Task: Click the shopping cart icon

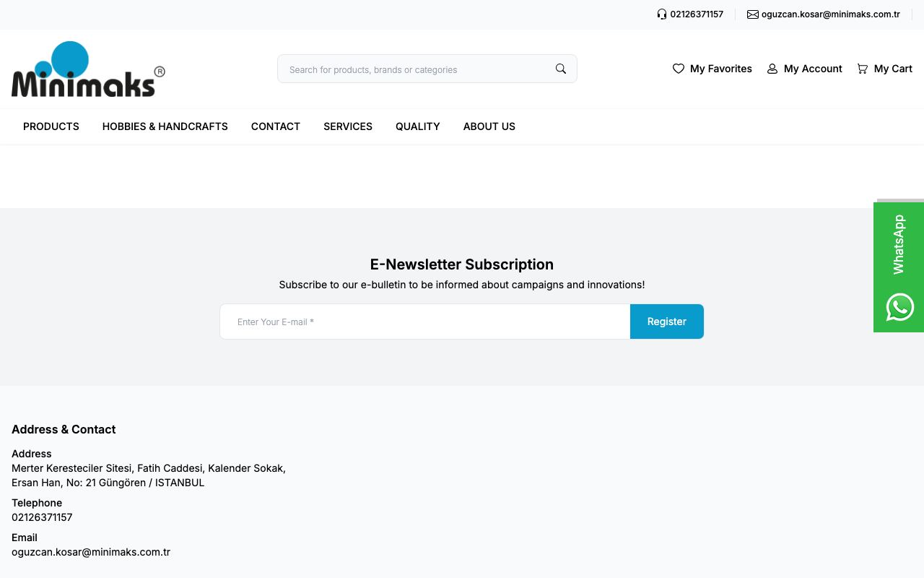Action: (x=863, y=69)
